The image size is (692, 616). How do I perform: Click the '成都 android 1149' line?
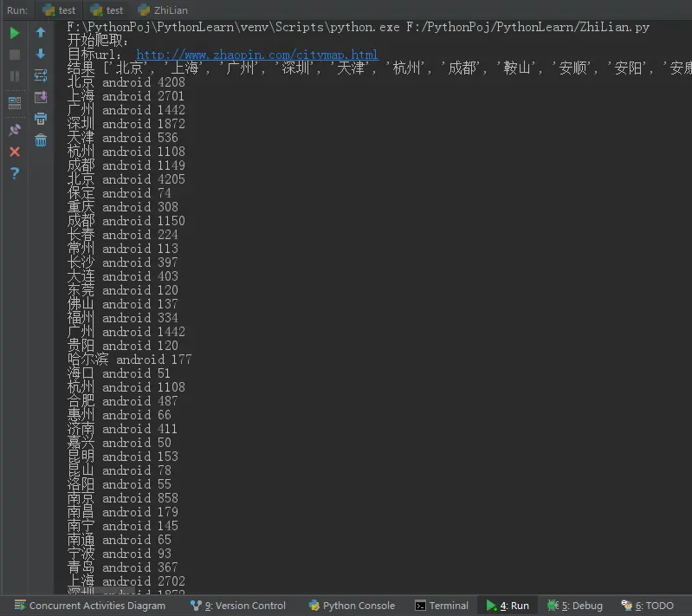coord(126,165)
